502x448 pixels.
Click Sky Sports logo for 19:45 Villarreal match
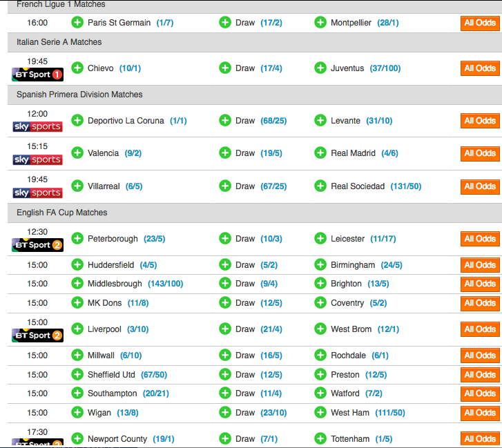tap(37, 193)
